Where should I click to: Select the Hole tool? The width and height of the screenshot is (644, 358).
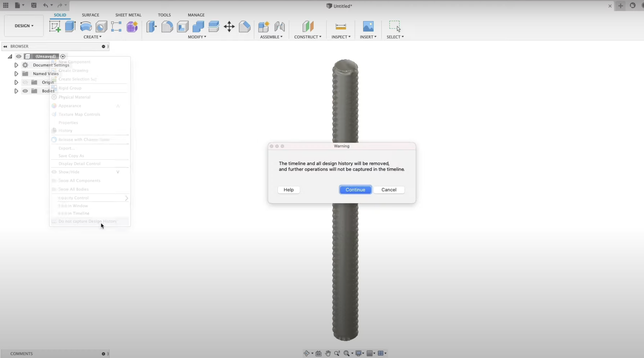[101, 26]
